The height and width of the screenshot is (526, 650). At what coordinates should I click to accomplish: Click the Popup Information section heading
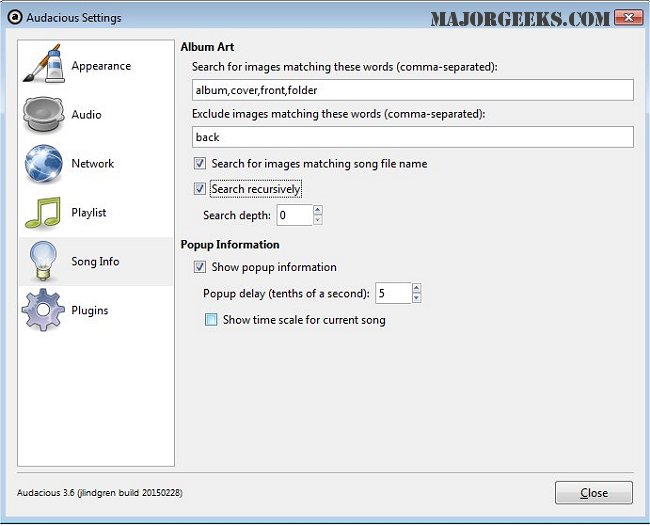230,245
